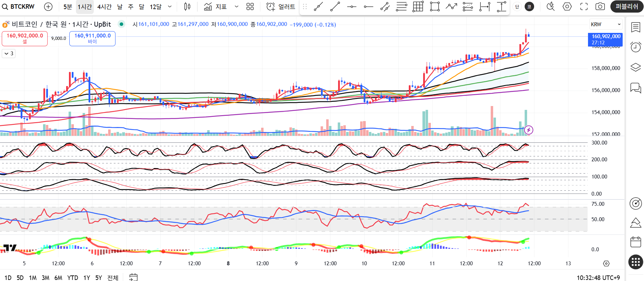644x281 pixels.
Task: Open the alerts clock panel icon
Action: click(x=636, y=47)
